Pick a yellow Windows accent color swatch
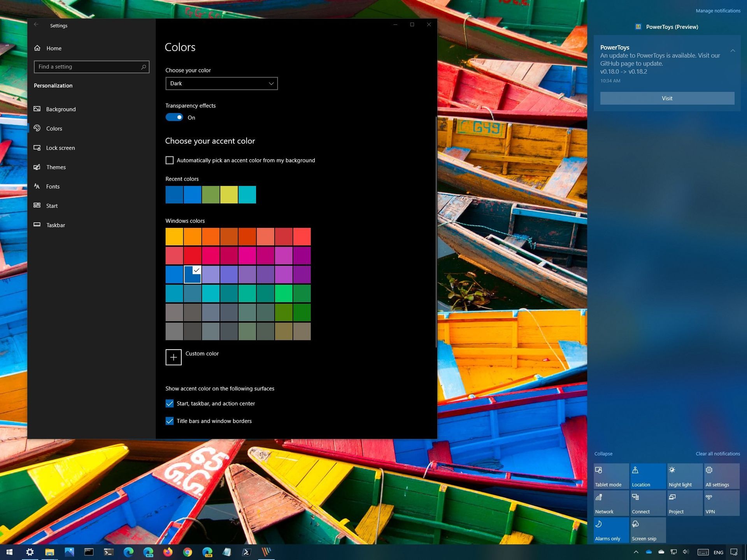Viewport: 747px width, 560px height. [x=174, y=236]
